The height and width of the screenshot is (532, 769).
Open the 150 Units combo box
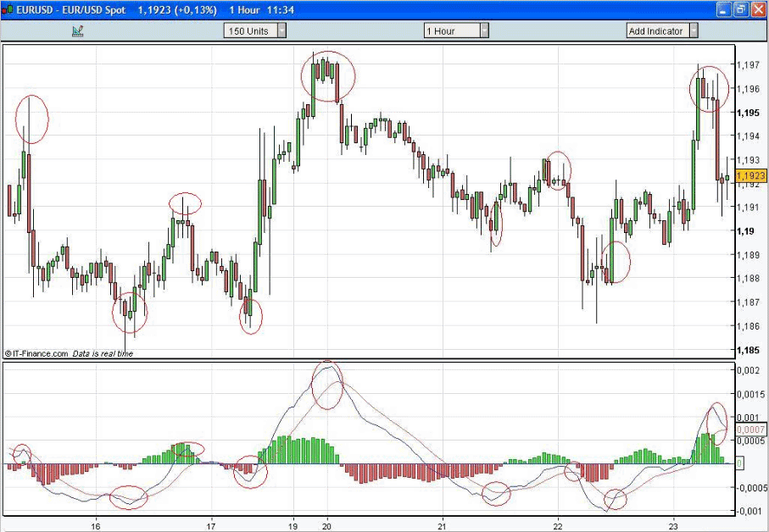pos(255,30)
